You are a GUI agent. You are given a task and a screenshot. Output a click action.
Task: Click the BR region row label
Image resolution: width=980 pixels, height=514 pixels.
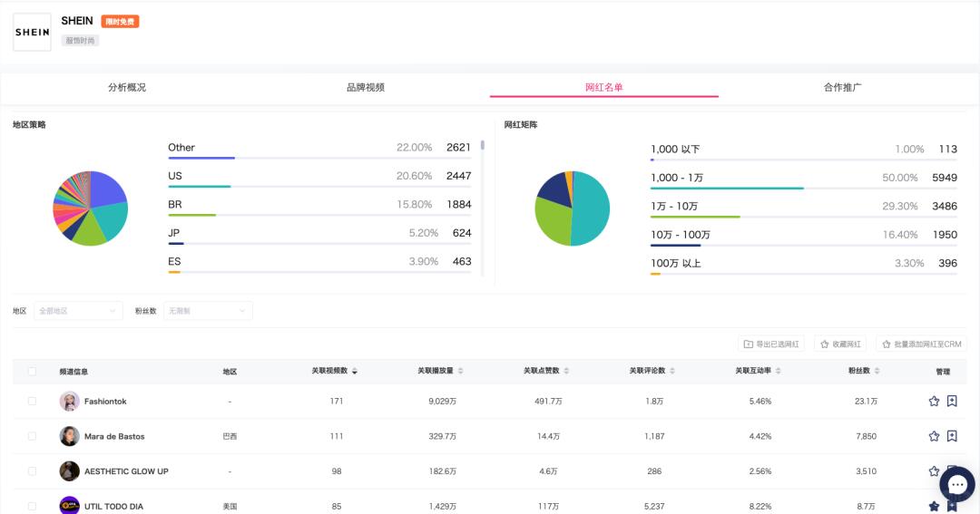(175, 204)
